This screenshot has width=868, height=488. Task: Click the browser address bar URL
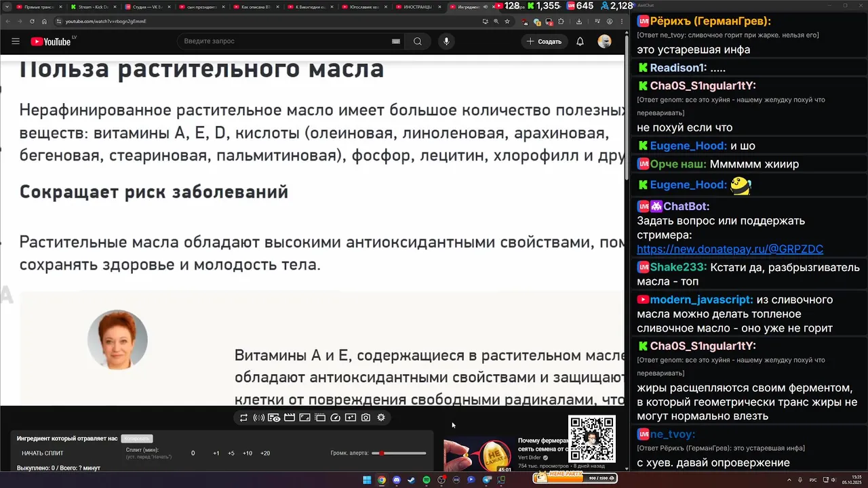click(106, 21)
